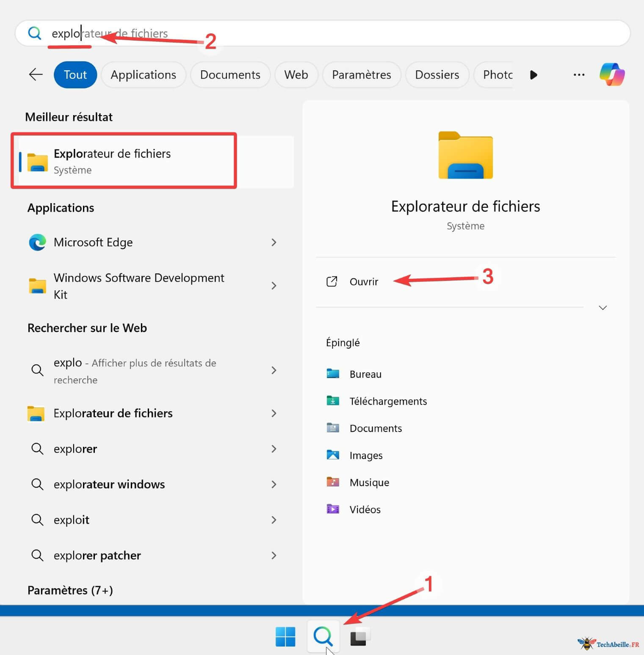This screenshot has width=644, height=655.
Task: Expand Microsoft Edge details chevron
Action: [x=274, y=242]
